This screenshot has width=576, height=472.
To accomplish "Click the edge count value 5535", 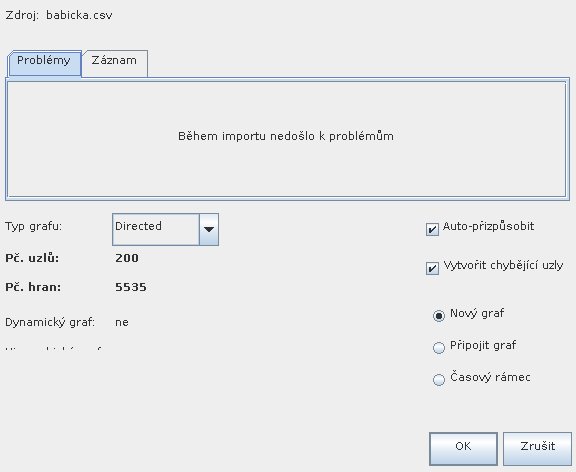I will coord(131,287).
